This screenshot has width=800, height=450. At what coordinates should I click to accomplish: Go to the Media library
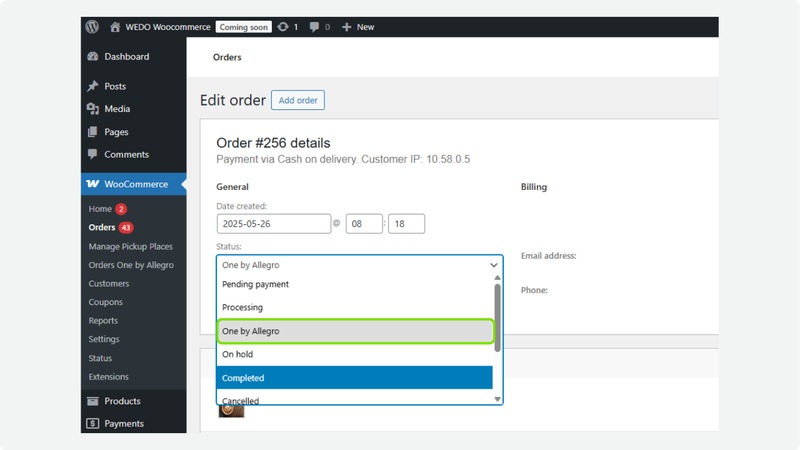click(117, 109)
